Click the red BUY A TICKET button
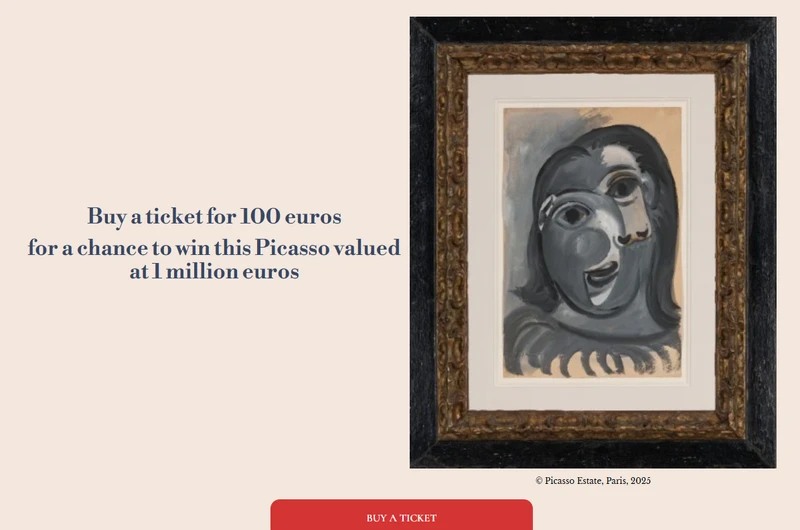This screenshot has height=530, width=800. coord(401,516)
